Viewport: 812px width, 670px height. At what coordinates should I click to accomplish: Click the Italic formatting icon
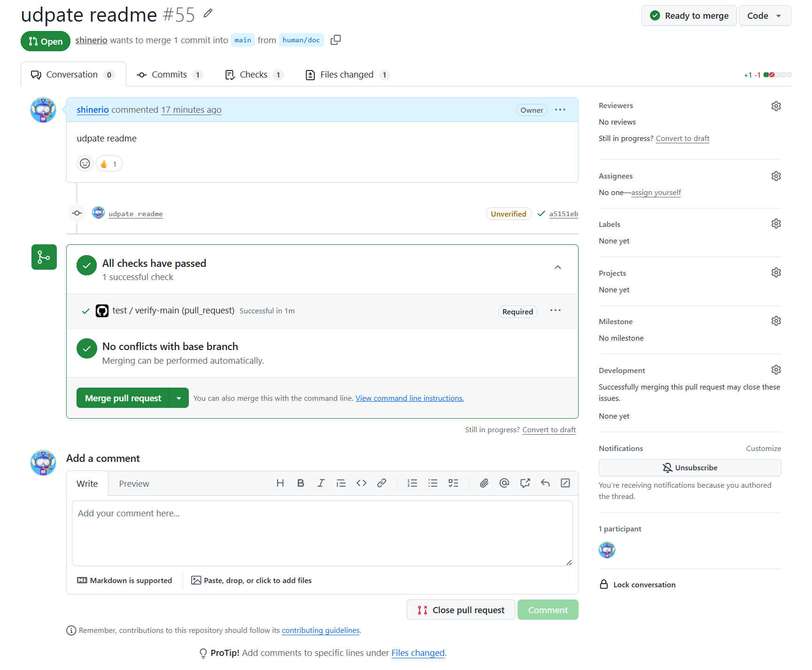[321, 483]
